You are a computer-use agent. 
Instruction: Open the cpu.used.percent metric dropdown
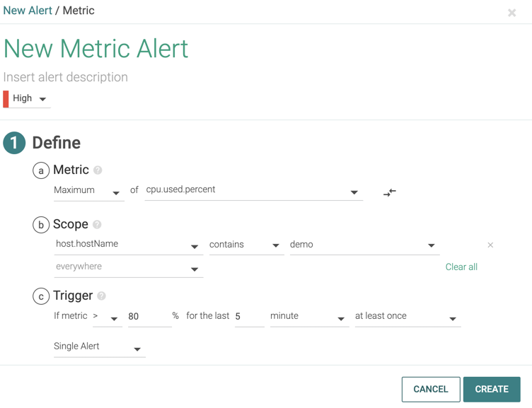pos(253,191)
